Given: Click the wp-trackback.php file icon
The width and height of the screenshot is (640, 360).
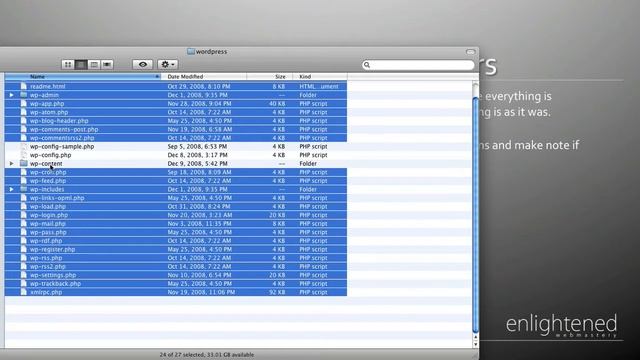Looking at the screenshot, I should 24,284.
